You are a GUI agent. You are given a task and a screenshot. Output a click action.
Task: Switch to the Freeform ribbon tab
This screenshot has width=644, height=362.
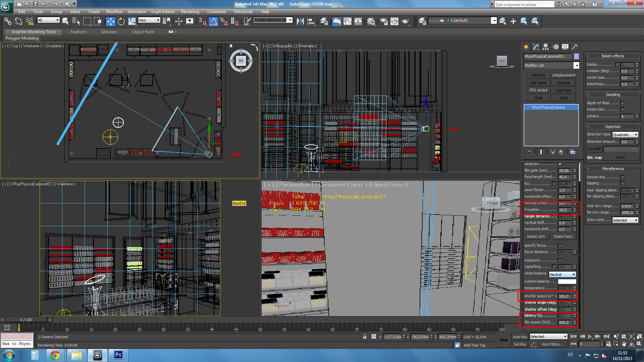tap(78, 32)
